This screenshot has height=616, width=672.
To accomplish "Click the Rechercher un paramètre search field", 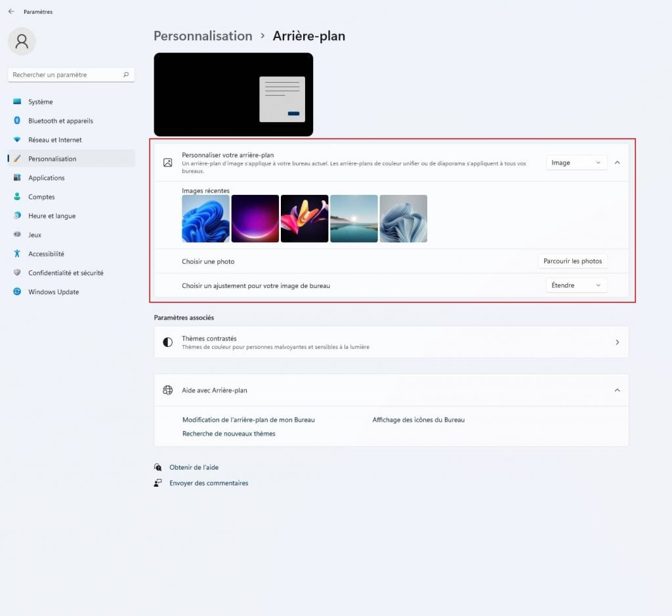I will 66,75.
